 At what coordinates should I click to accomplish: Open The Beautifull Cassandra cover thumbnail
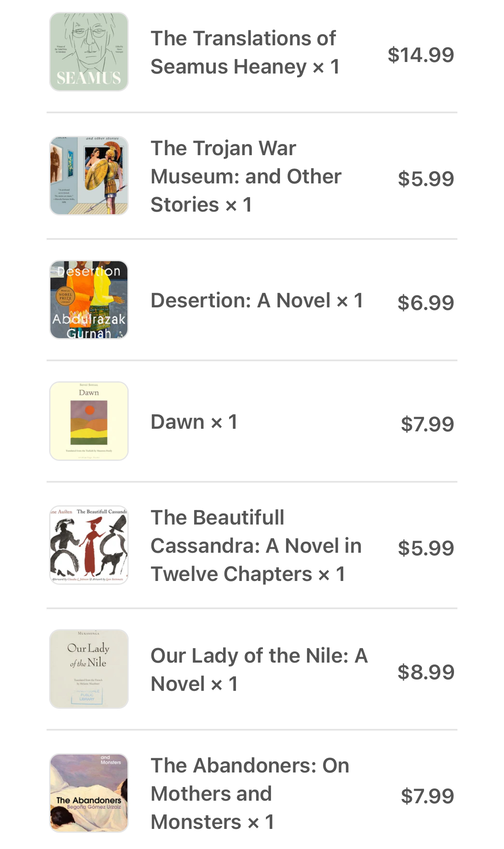point(89,545)
